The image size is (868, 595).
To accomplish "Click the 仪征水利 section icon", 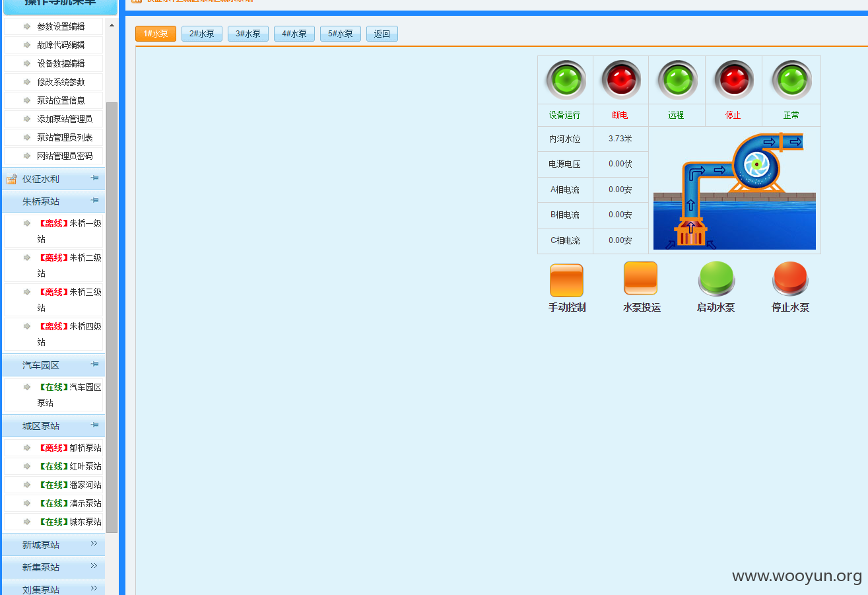I will coord(11,179).
